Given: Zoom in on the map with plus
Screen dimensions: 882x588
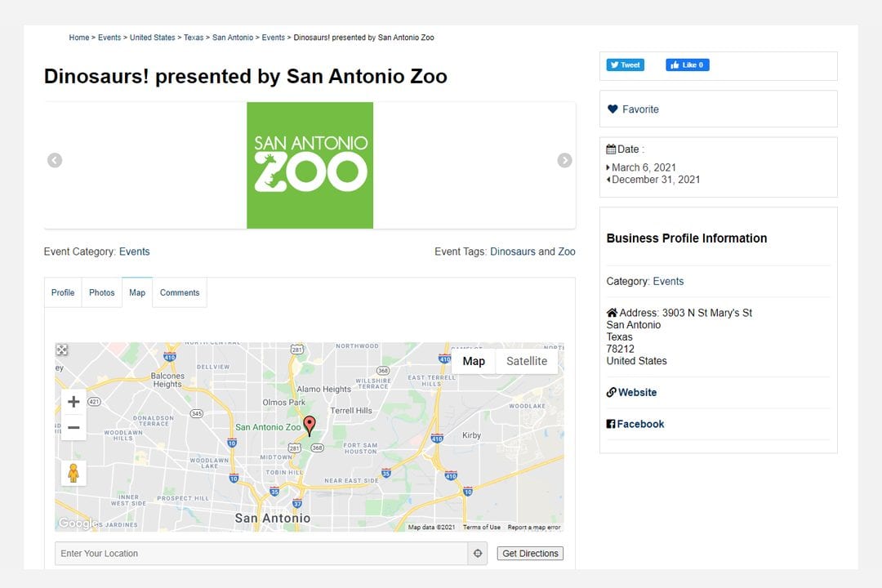Looking at the screenshot, I should pyautogui.click(x=73, y=402).
